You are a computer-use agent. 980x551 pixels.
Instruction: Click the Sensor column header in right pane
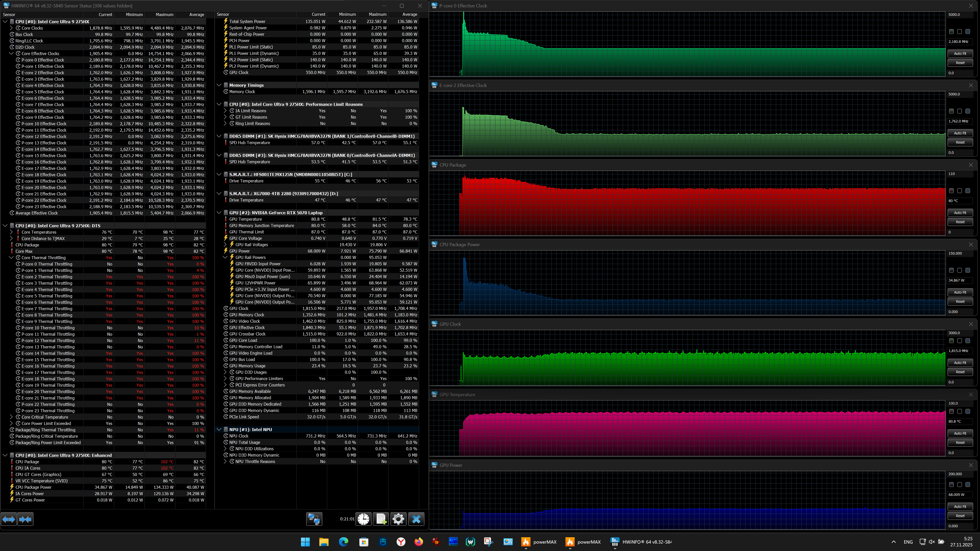[x=223, y=15]
